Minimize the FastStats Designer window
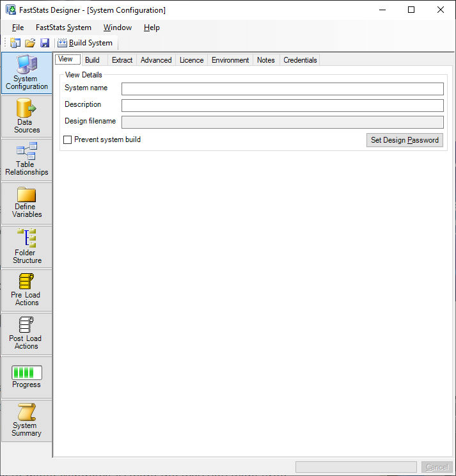The height and width of the screenshot is (476, 456). point(382,10)
